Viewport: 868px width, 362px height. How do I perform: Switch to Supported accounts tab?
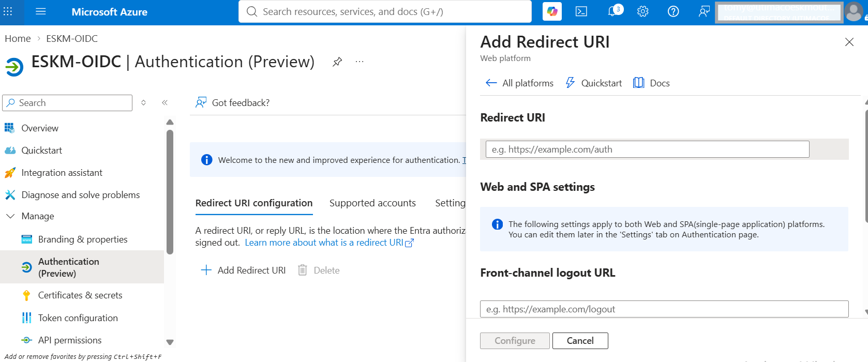click(x=372, y=203)
